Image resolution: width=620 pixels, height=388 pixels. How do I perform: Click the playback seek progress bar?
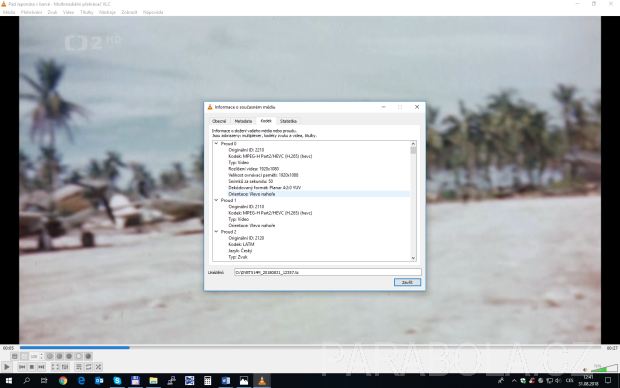click(310, 348)
